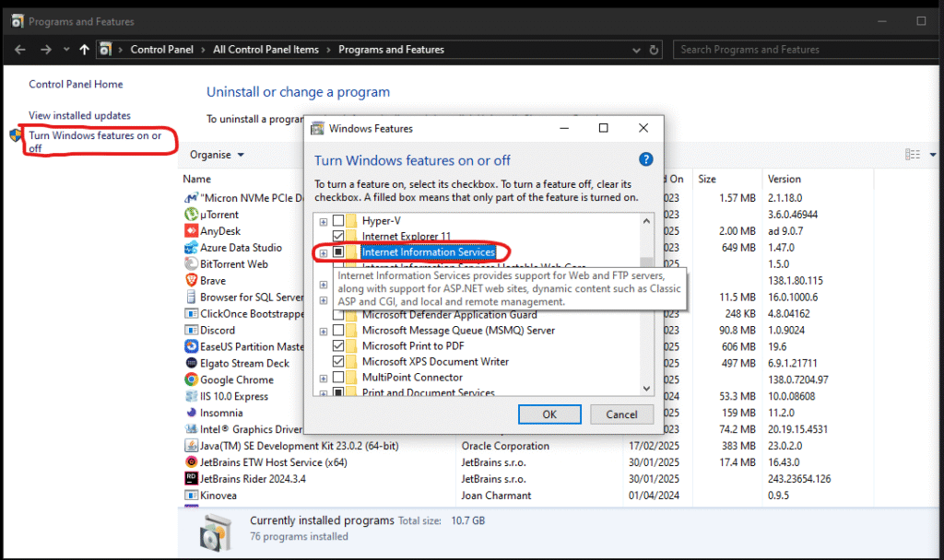Uncheck Microsoft XPS Document Writer checkbox
This screenshot has width=944, height=560.
click(x=338, y=361)
